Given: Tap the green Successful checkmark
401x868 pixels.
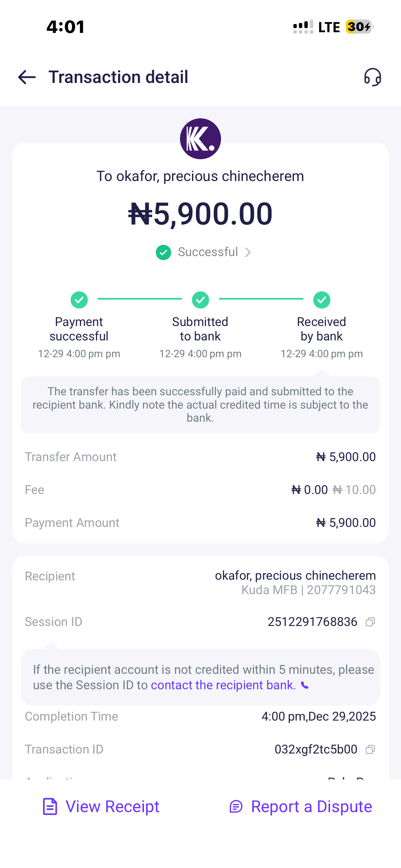Looking at the screenshot, I should pos(163,252).
